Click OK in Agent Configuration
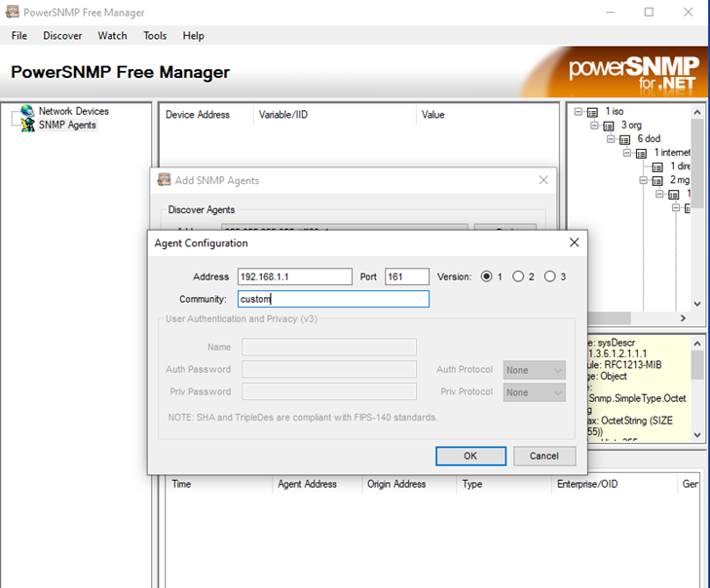Screen dimensions: 710x588 [x=471, y=456]
